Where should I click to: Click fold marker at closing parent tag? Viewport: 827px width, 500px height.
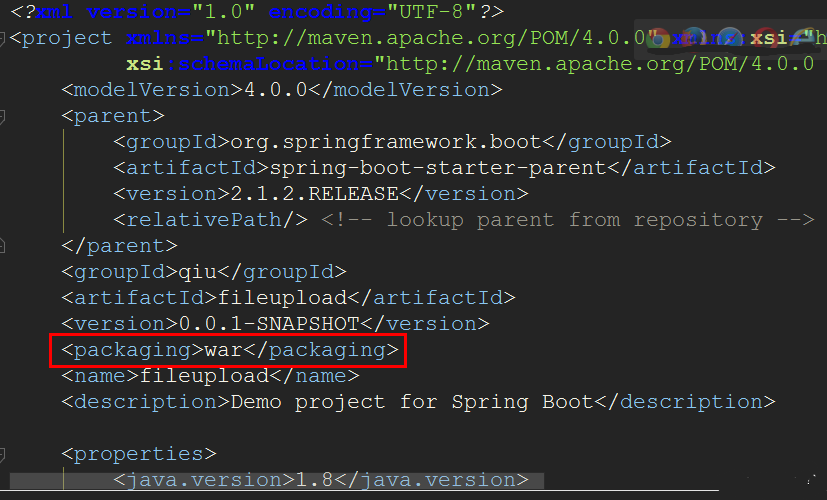(x=3, y=246)
